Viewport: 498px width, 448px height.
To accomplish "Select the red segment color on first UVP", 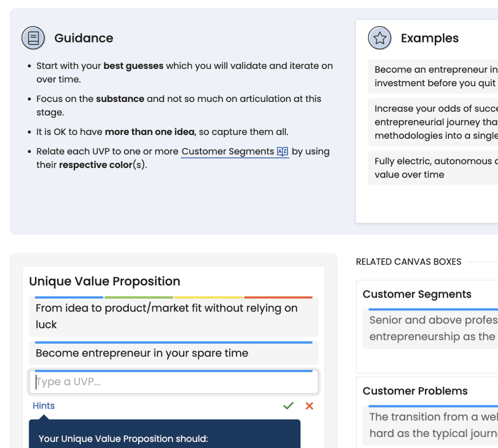I will (278, 297).
